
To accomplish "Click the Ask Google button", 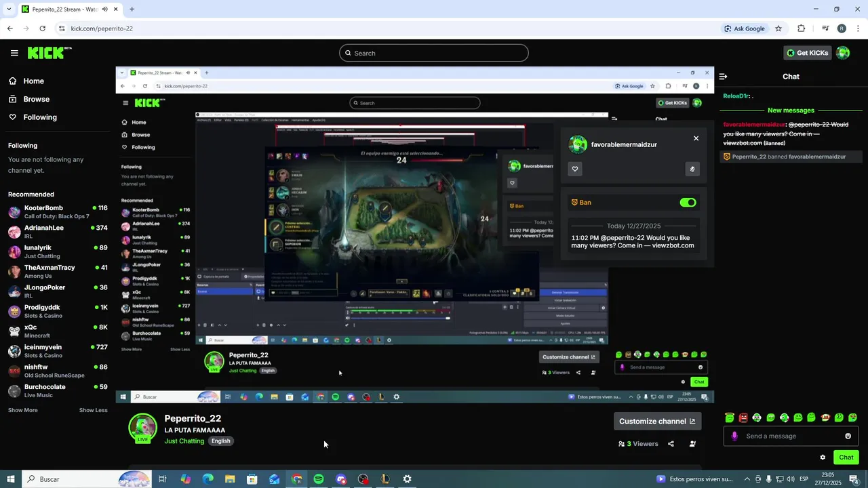I will [744, 28].
